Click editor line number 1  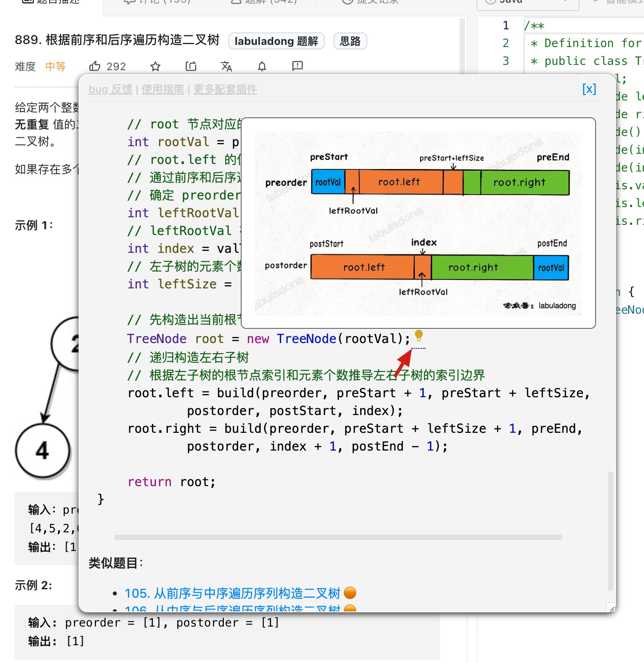click(x=506, y=25)
